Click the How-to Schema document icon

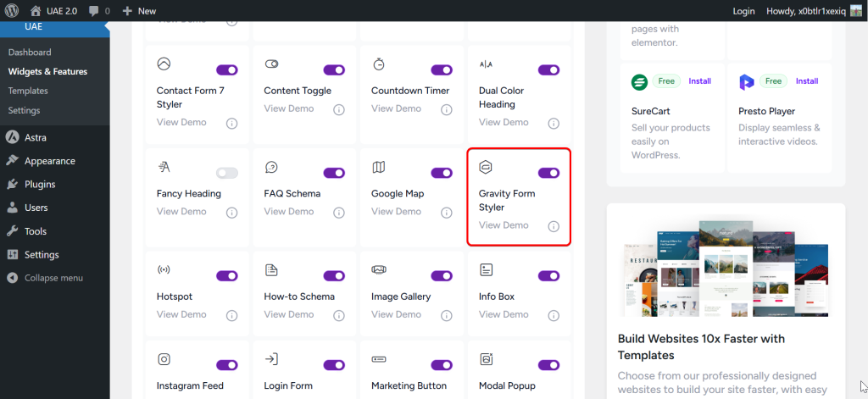pos(271,269)
